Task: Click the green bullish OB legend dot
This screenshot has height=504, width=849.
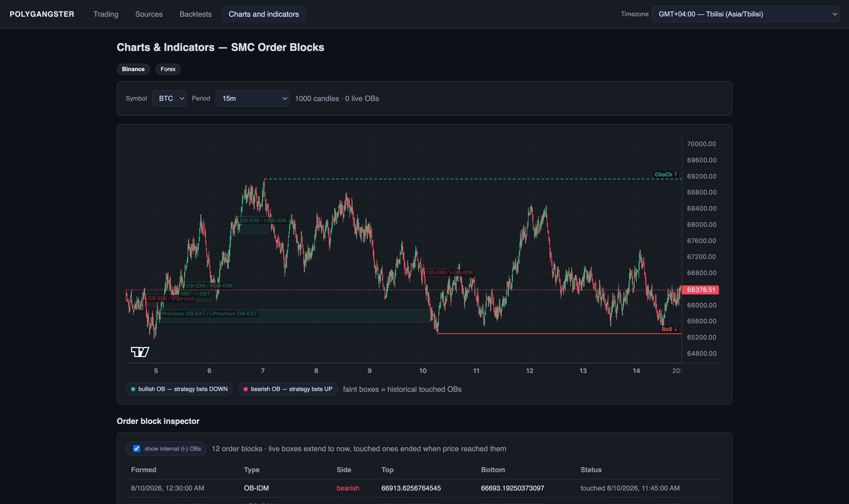Action: point(133,389)
